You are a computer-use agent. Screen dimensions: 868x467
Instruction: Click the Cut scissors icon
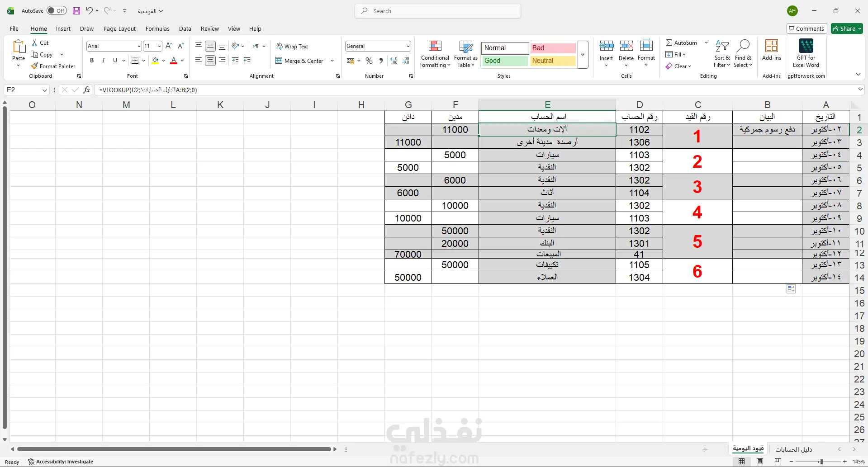click(35, 42)
